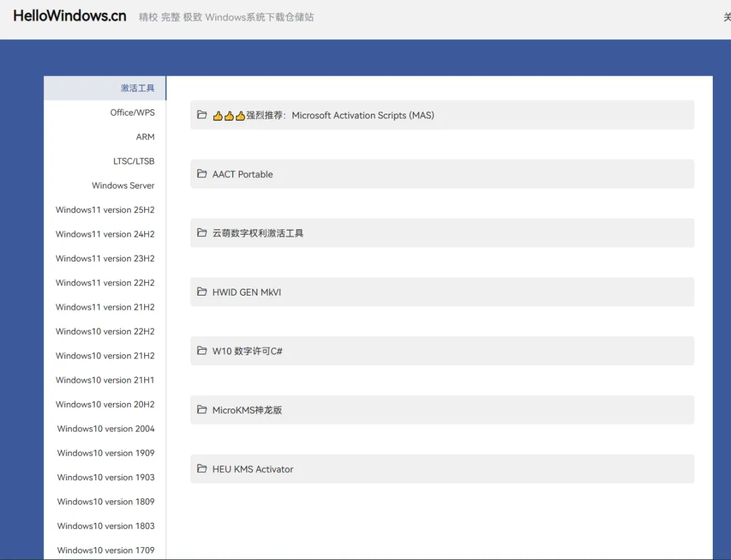Click folder icon next to MicroKMS神龙版
Screen dimensions: 731x560
(x=202, y=410)
